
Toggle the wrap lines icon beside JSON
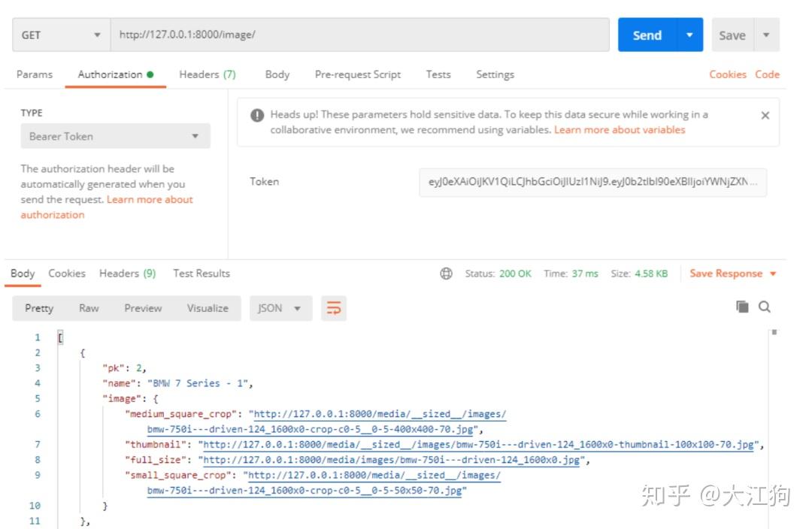point(333,307)
